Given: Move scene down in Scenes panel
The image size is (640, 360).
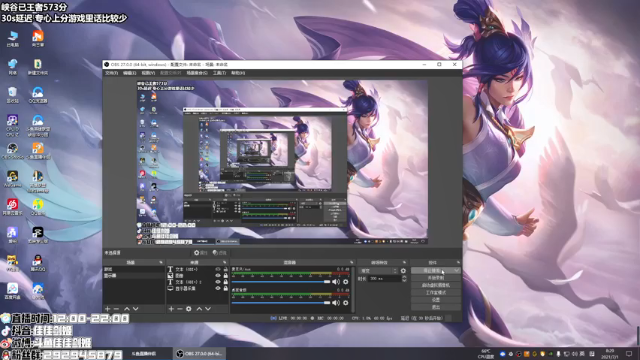Looking at the screenshot, I should [x=136, y=309].
